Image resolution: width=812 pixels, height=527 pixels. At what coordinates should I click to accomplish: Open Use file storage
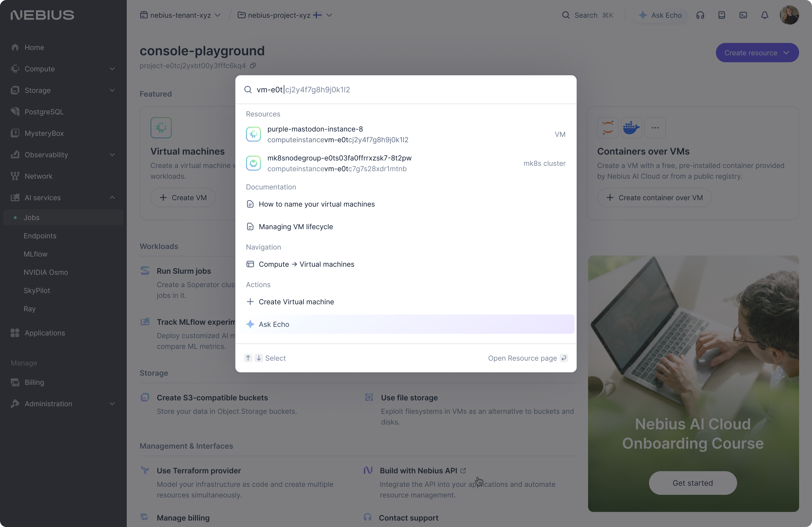(409, 398)
